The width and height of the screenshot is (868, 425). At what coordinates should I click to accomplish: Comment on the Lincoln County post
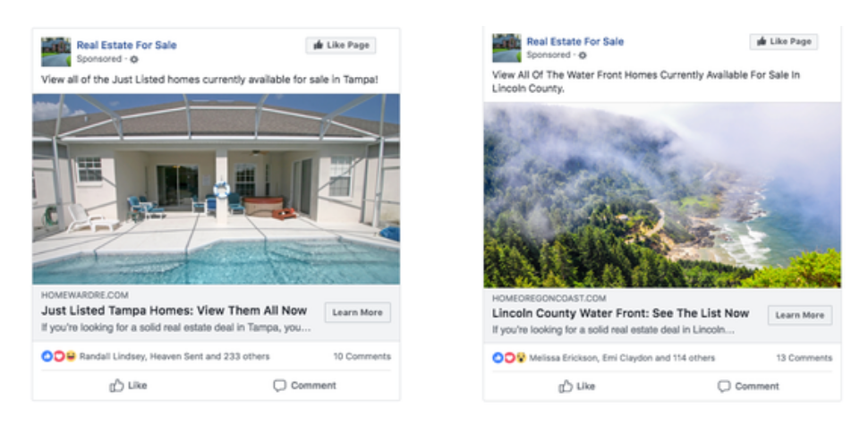(748, 387)
